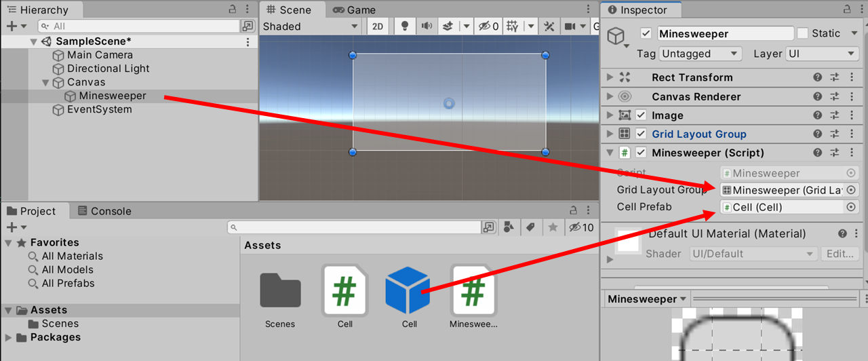Expand the Rect Transform component
The height and width of the screenshot is (361, 868).
[x=610, y=77]
